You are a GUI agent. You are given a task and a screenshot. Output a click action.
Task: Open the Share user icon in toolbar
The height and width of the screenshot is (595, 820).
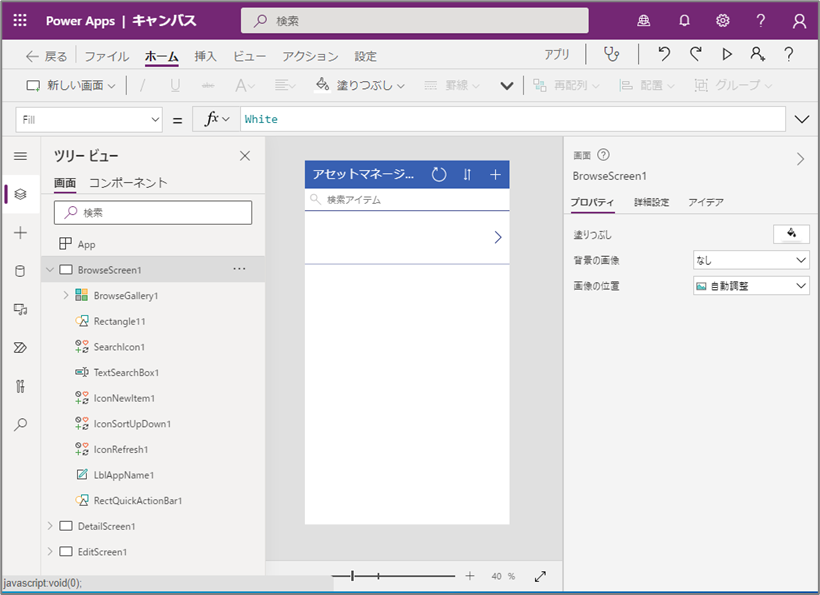point(757,54)
